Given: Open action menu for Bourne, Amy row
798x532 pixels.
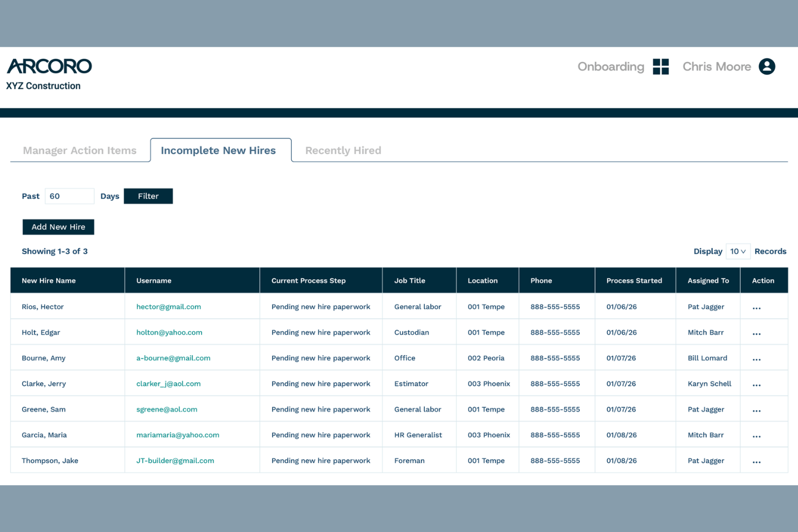Looking at the screenshot, I should [756, 360].
